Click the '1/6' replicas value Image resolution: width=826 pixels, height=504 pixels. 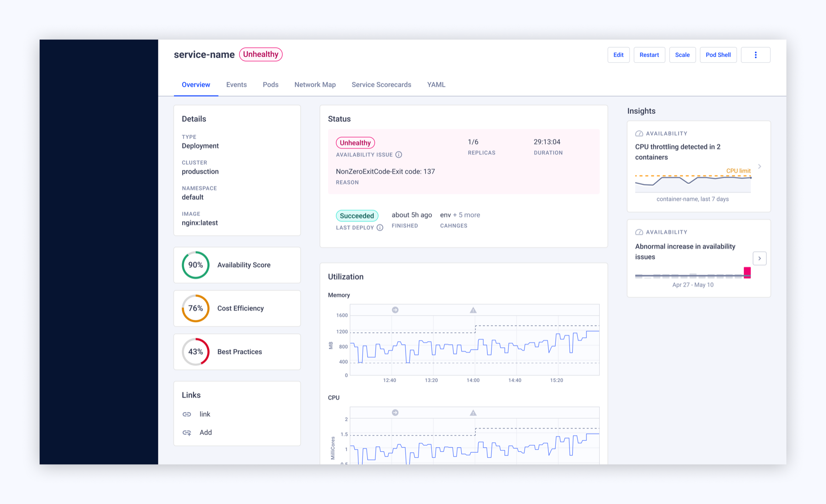473,142
